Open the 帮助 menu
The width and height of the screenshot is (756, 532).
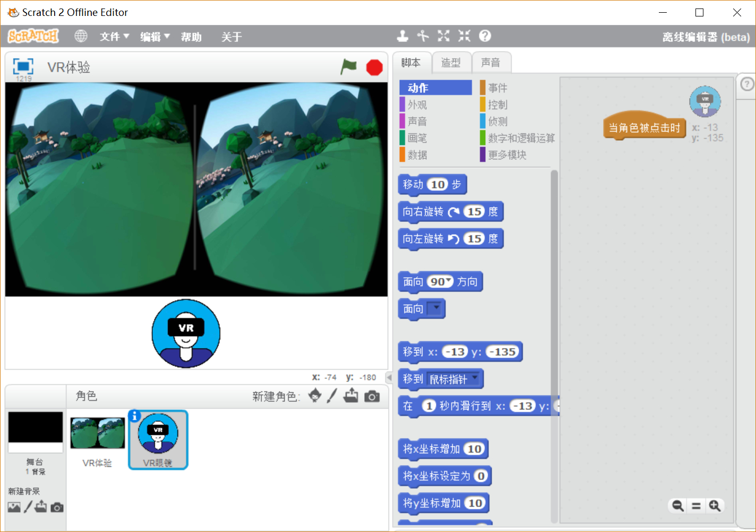click(x=191, y=37)
